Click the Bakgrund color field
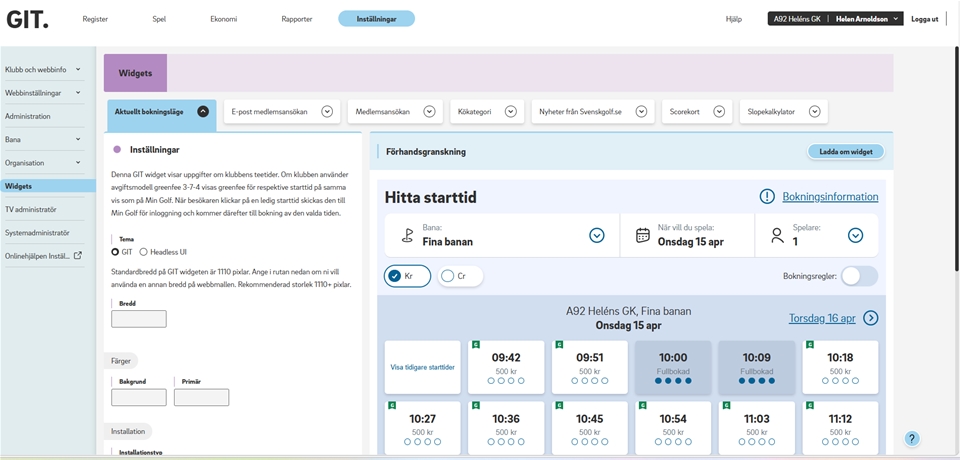The image size is (960, 460). click(138, 397)
